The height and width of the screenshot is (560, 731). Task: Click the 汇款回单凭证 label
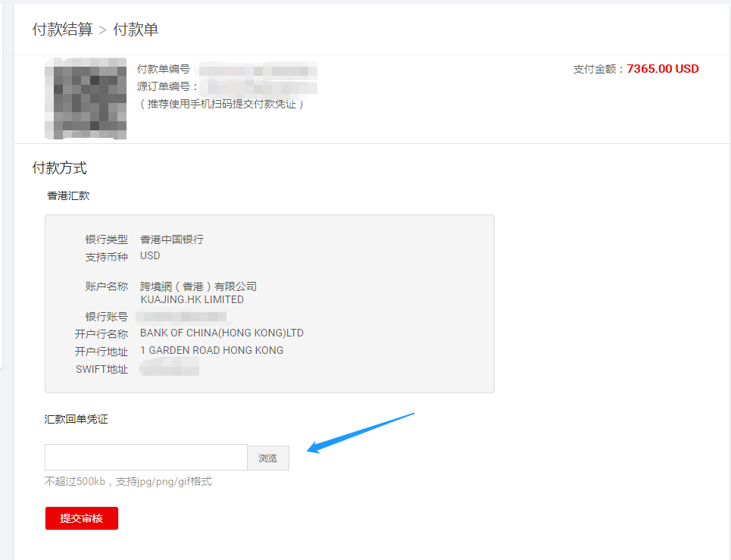click(76, 419)
